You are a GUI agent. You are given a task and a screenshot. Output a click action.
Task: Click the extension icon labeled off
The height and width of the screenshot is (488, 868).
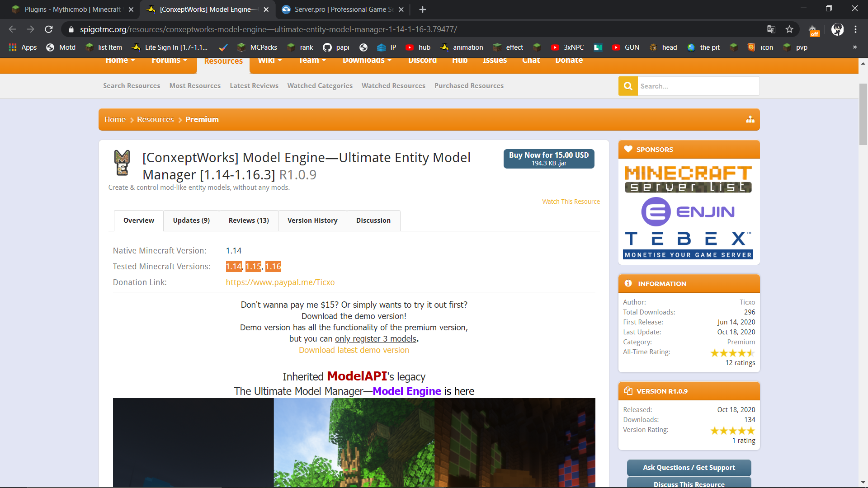(x=814, y=30)
